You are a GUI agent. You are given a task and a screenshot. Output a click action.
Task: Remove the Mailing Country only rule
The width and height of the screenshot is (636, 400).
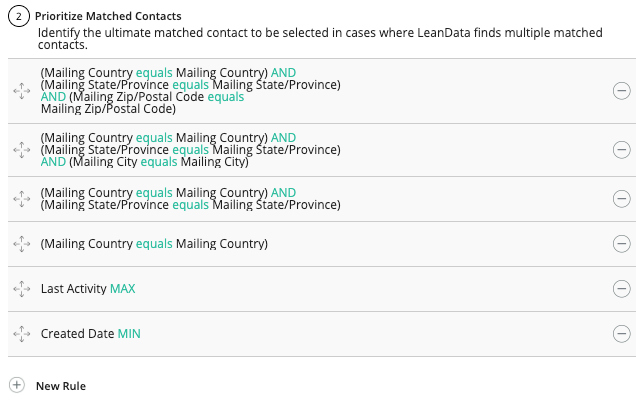[x=621, y=244]
